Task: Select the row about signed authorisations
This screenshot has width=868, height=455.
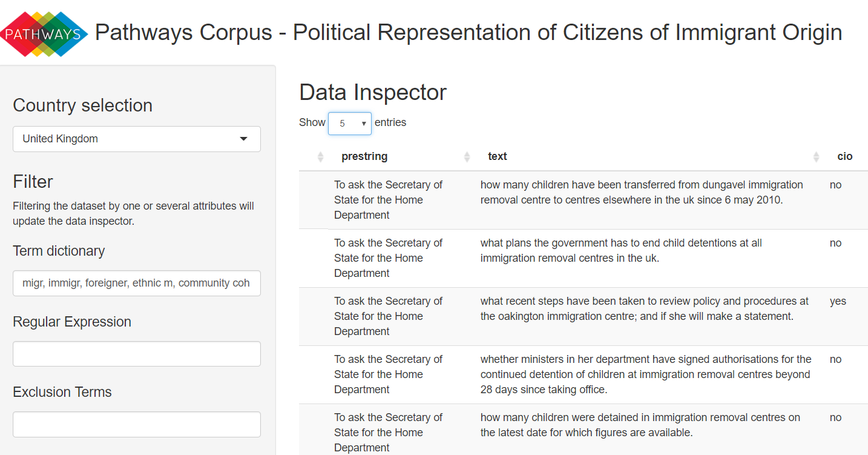Action: 584,374
